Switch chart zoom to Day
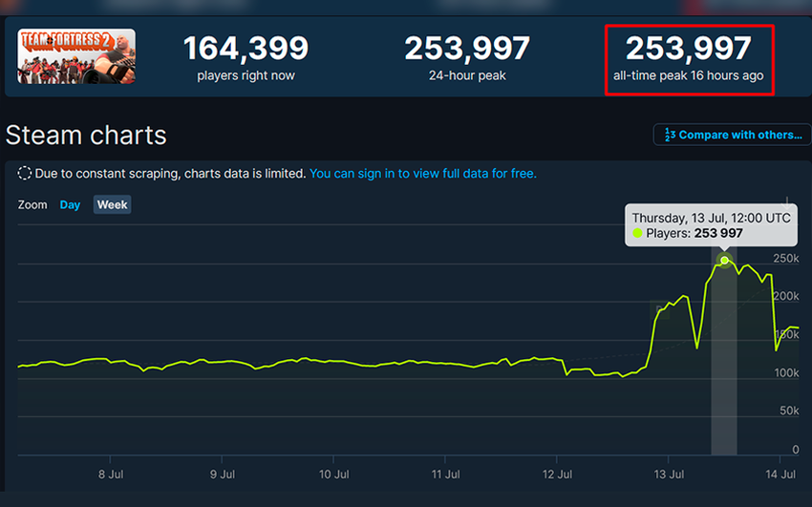 pyautogui.click(x=70, y=204)
